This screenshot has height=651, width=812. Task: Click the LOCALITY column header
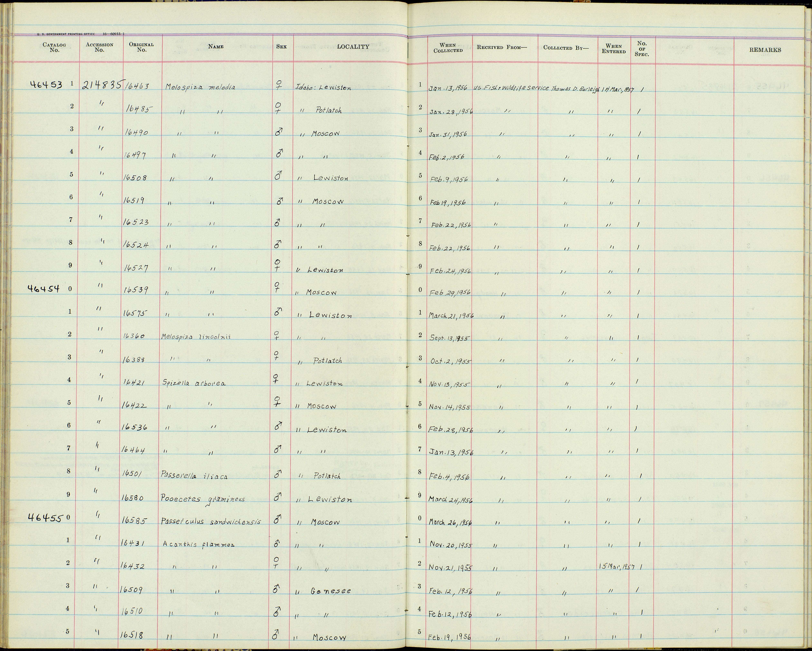(x=353, y=47)
